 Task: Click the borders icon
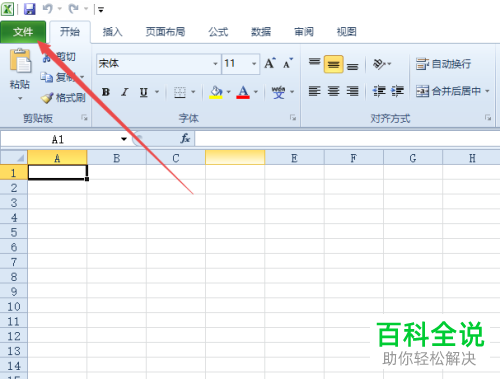coord(180,92)
